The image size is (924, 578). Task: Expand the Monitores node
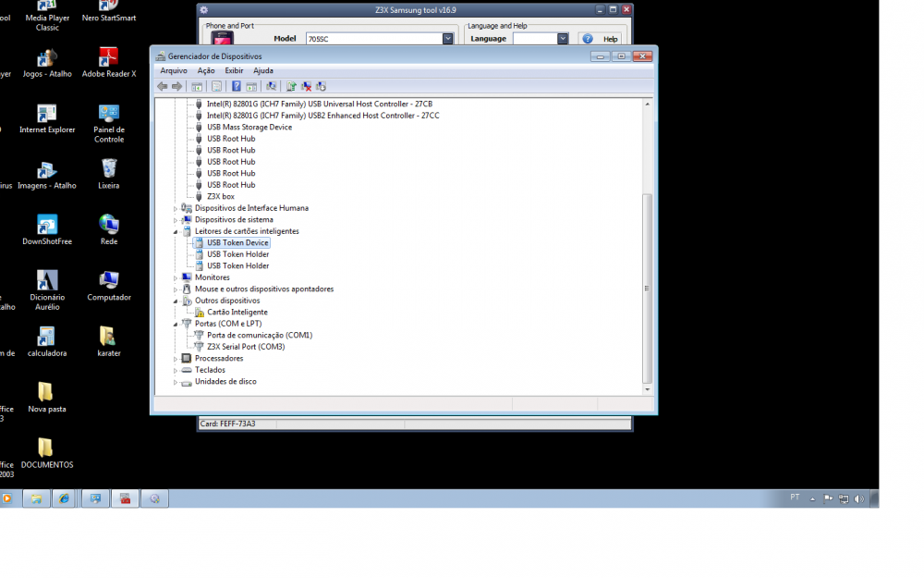pyautogui.click(x=175, y=277)
